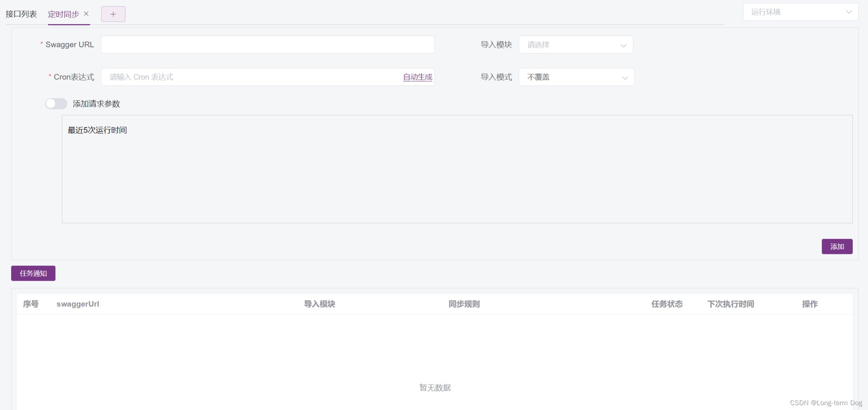Select the 定时同步 tab

[63, 14]
